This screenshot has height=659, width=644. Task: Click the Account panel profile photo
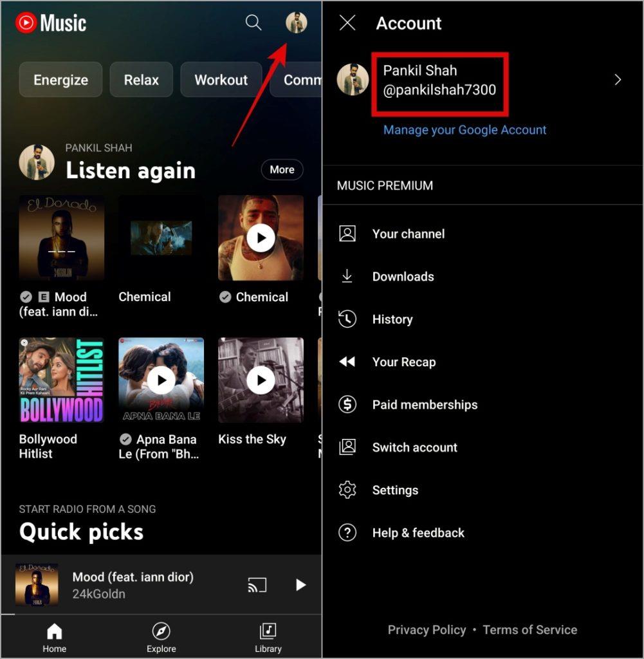coord(353,80)
